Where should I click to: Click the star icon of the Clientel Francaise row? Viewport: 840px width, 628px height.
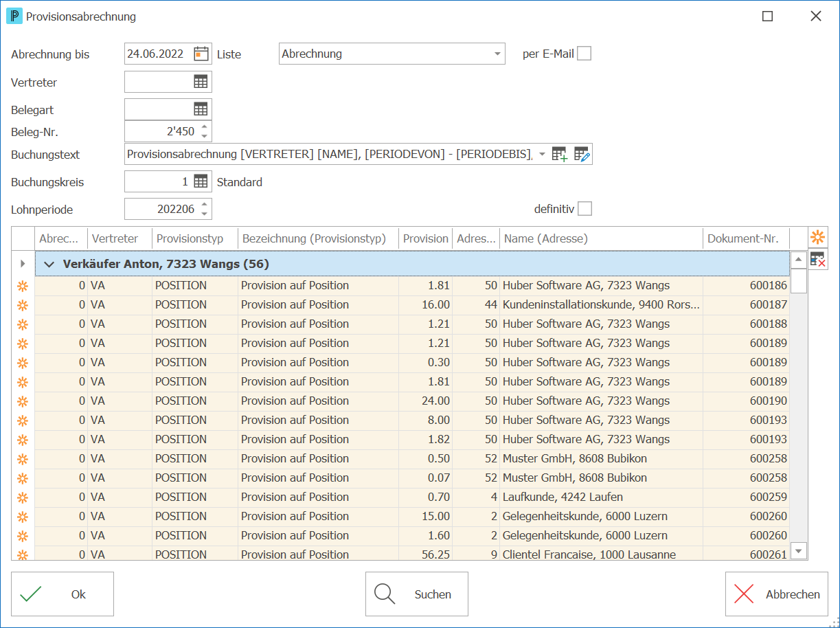click(x=23, y=554)
